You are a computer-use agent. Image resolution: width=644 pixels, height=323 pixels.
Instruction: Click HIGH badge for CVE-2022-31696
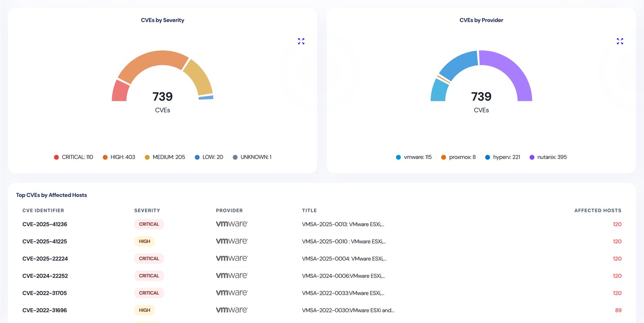144,310
